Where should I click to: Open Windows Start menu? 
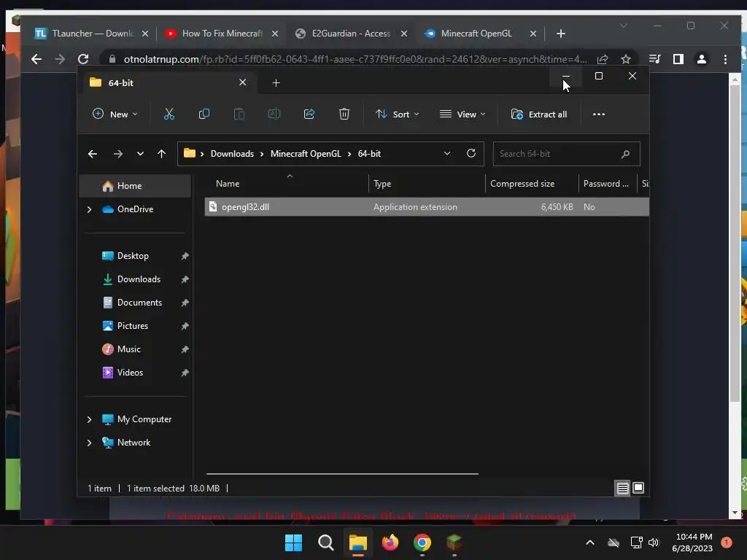(293, 542)
